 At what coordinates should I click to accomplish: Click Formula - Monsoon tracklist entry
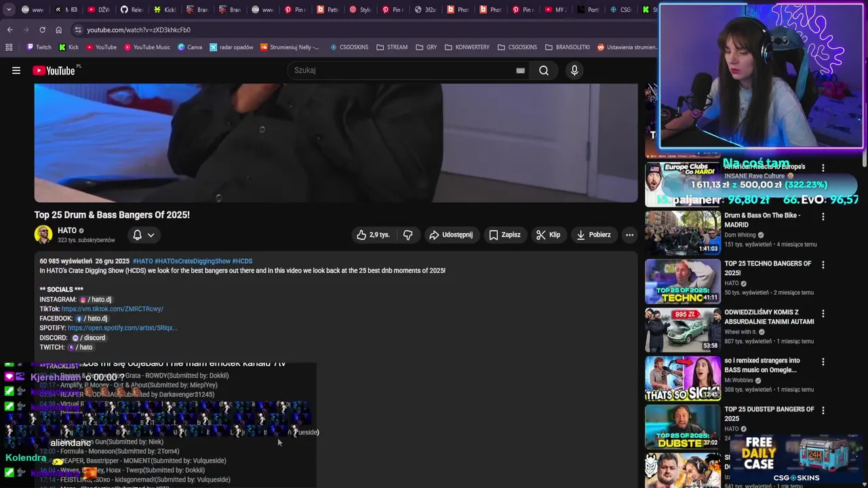click(110, 451)
